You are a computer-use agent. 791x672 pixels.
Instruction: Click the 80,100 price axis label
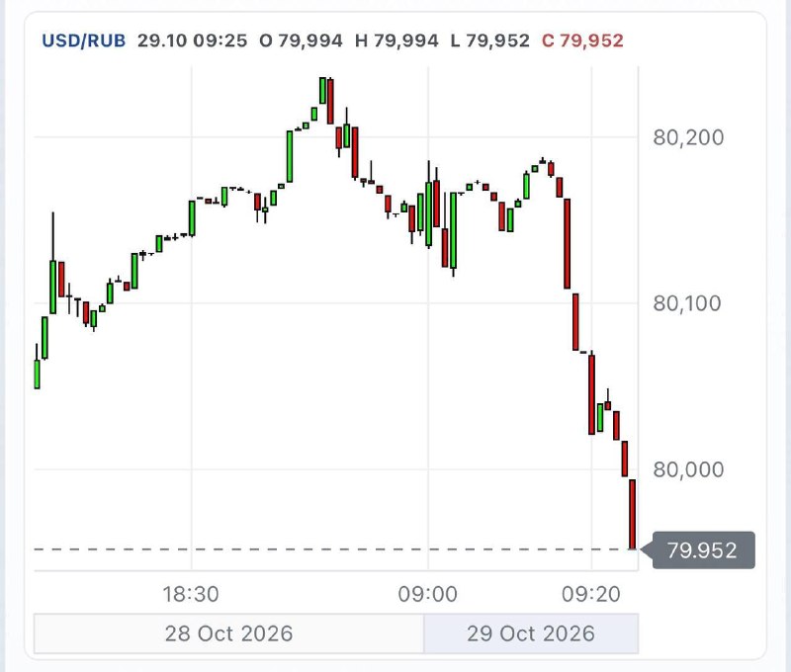pos(687,303)
